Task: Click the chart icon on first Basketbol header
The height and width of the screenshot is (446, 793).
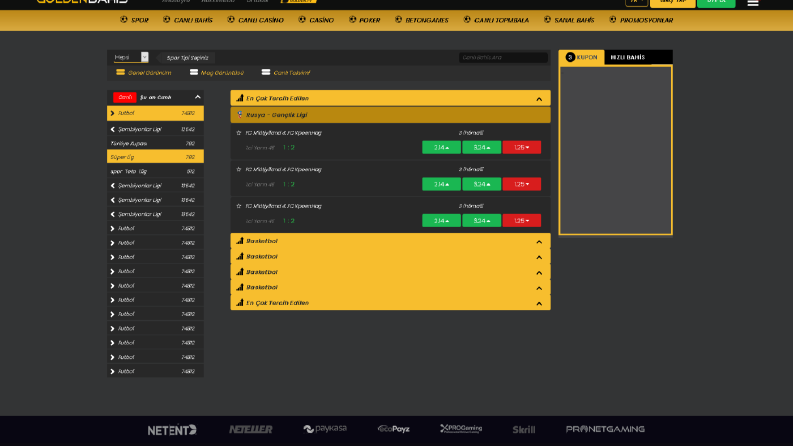Action: [240, 241]
